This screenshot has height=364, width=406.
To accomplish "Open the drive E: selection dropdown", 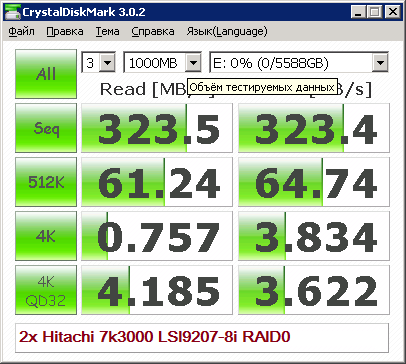I will pyautogui.click(x=299, y=62).
